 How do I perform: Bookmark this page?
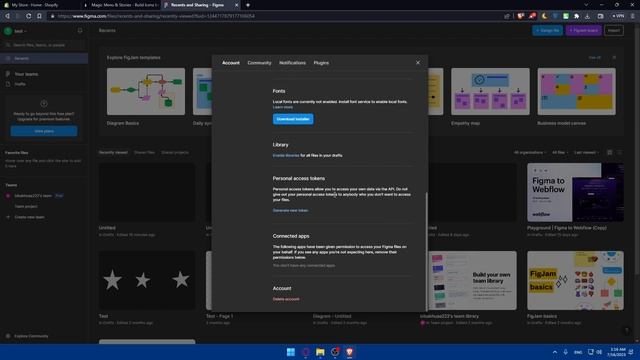coord(39,16)
